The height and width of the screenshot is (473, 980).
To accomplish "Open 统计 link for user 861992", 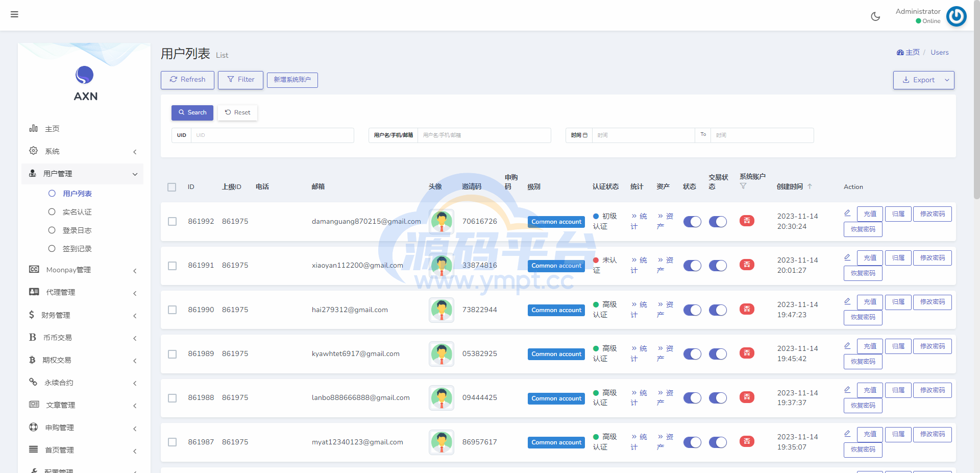I will (x=639, y=221).
